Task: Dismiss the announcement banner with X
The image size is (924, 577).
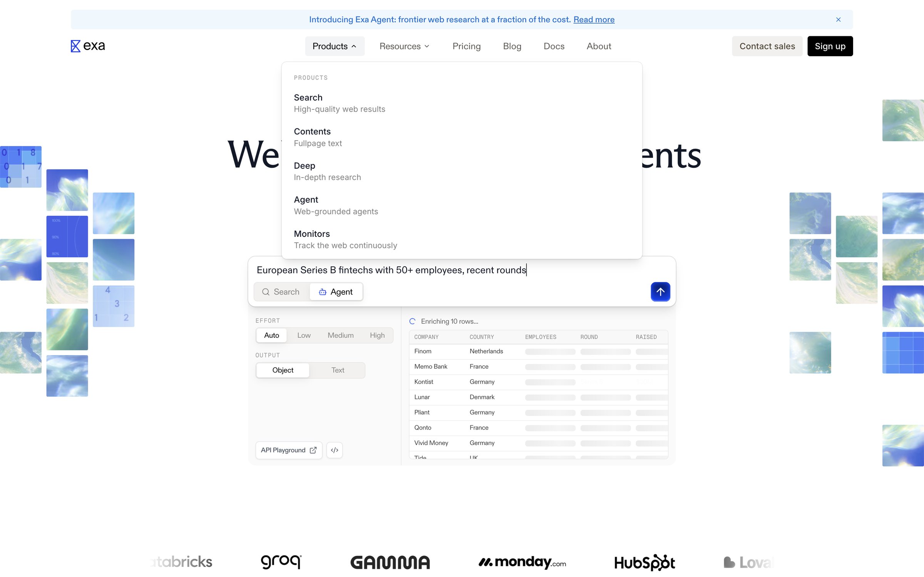Action: (838, 20)
